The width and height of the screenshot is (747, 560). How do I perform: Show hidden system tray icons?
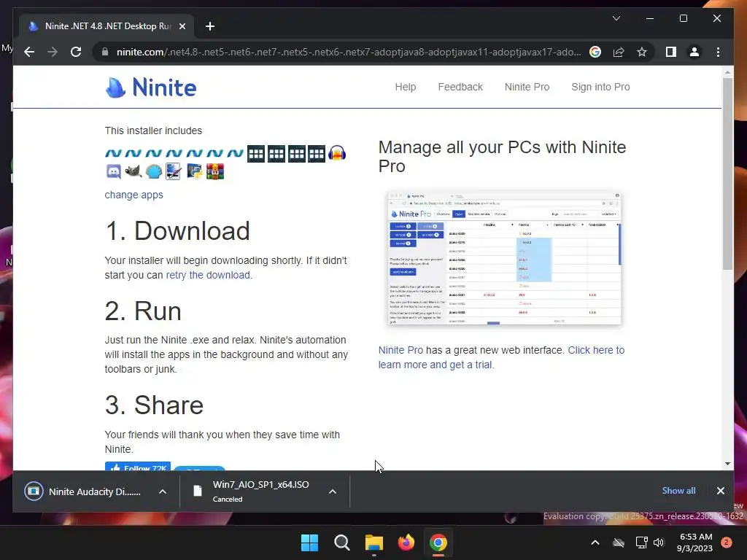click(x=595, y=542)
